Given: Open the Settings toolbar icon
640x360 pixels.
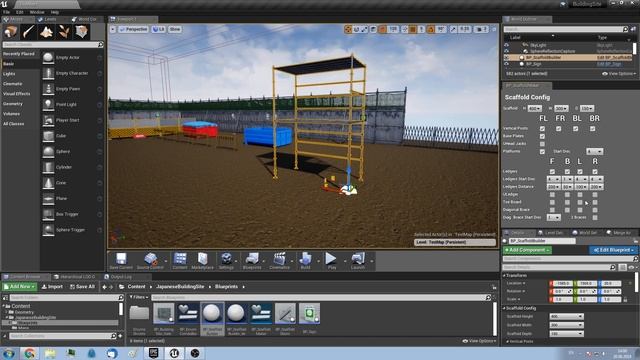Looking at the screenshot, I should pyautogui.click(x=226, y=261).
